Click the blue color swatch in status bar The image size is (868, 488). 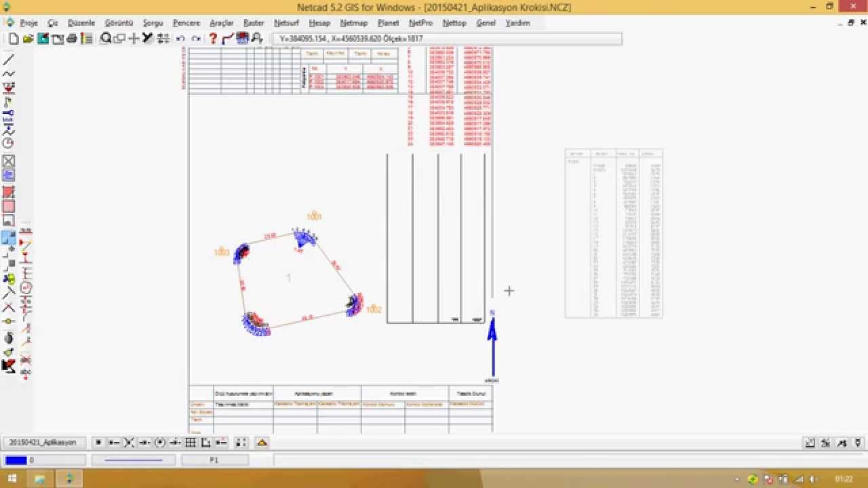[16, 460]
